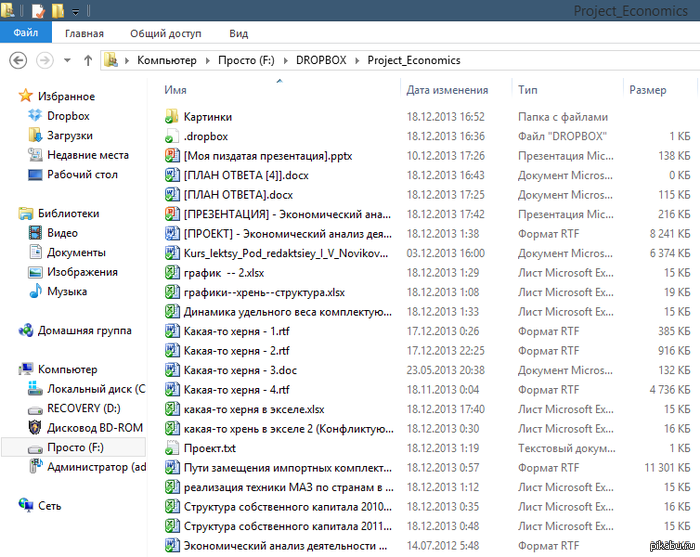Sort files by Размер column header
This screenshot has height=557, width=700.
click(647, 90)
